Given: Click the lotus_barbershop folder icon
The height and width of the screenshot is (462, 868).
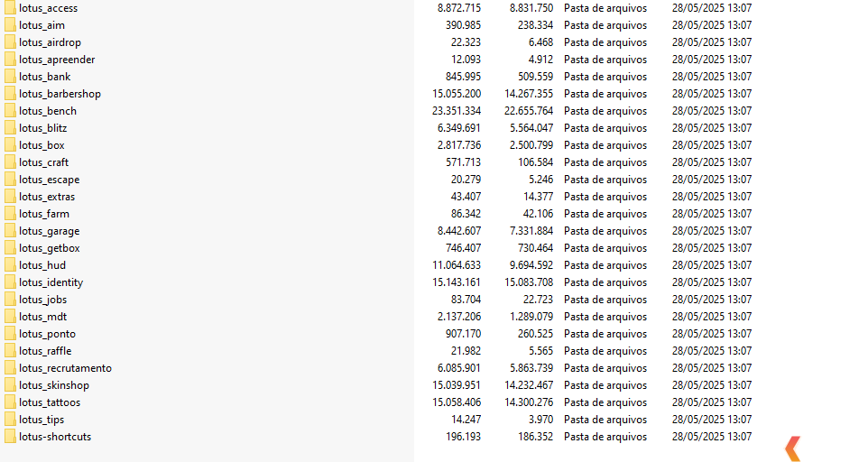Looking at the screenshot, I should pos(10,94).
